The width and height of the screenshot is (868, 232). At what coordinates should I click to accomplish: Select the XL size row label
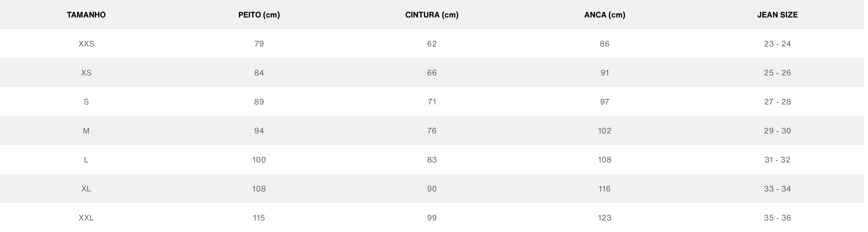point(86,189)
